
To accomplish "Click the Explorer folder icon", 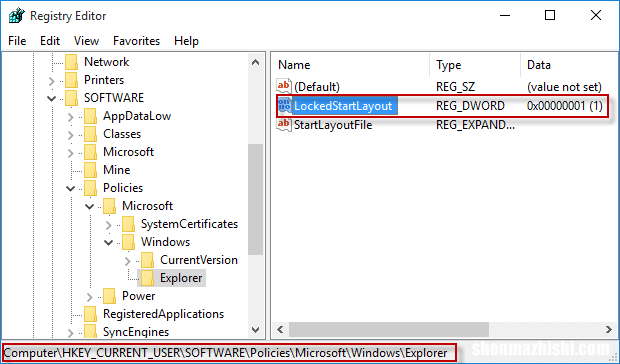I will tap(147, 278).
